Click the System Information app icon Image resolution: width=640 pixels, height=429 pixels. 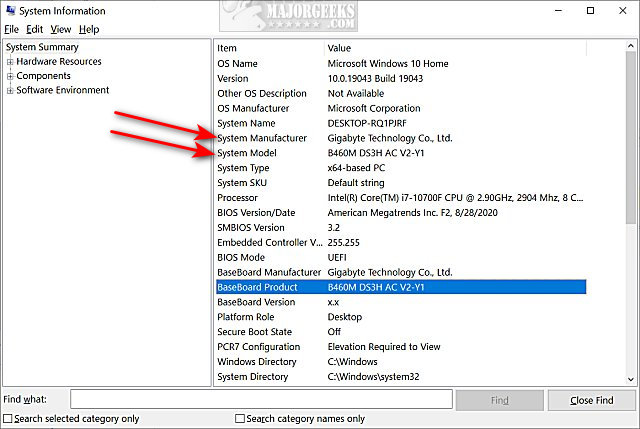click(x=10, y=10)
